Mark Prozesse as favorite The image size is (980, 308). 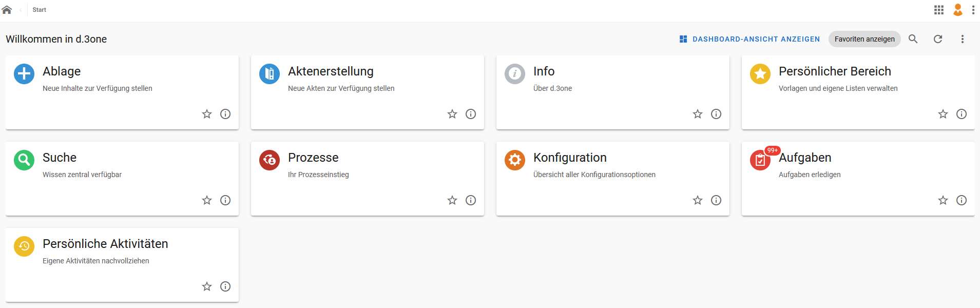(452, 200)
